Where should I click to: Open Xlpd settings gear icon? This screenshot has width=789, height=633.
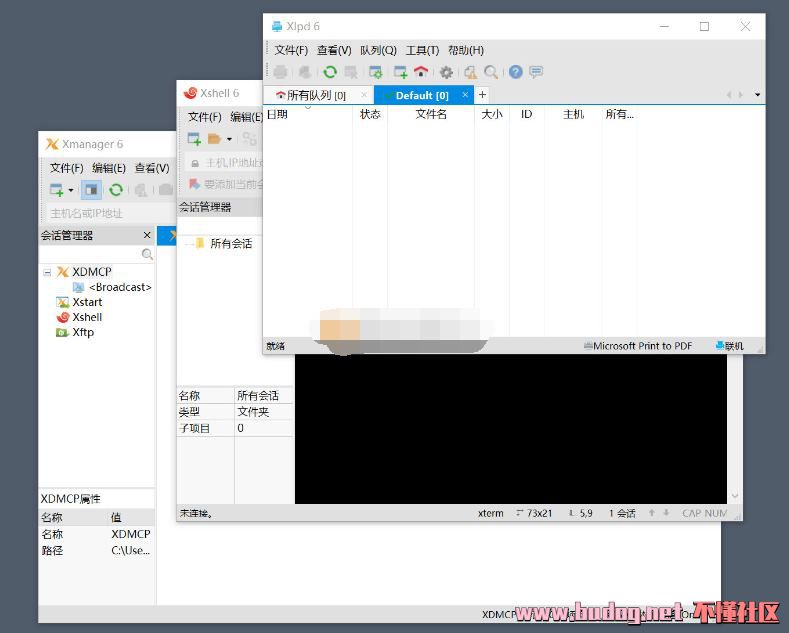446,72
